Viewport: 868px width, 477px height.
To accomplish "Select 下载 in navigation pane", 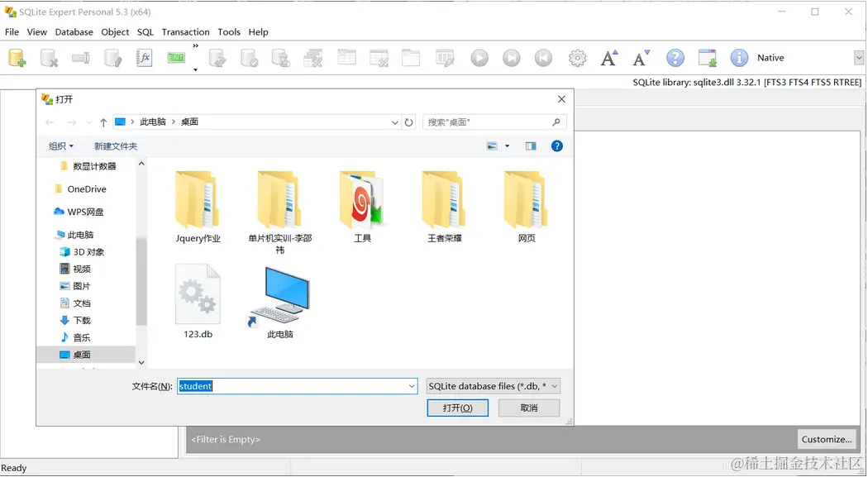I will point(74,321).
